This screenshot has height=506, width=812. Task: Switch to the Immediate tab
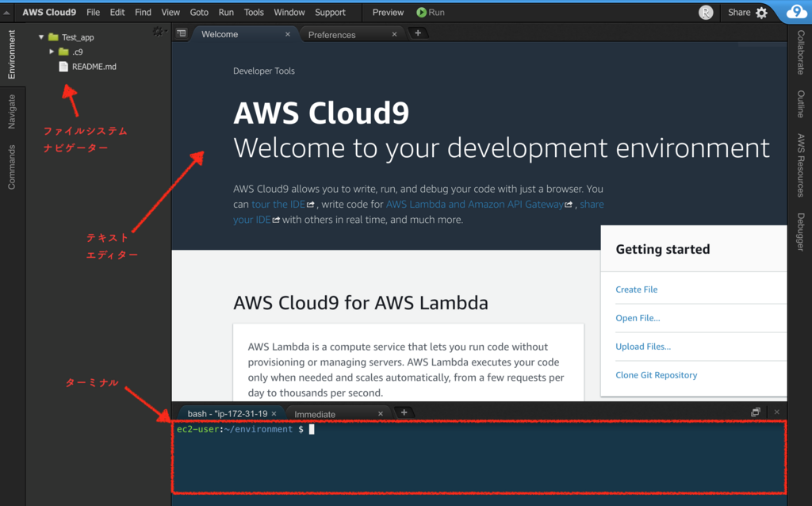tap(315, 414)
